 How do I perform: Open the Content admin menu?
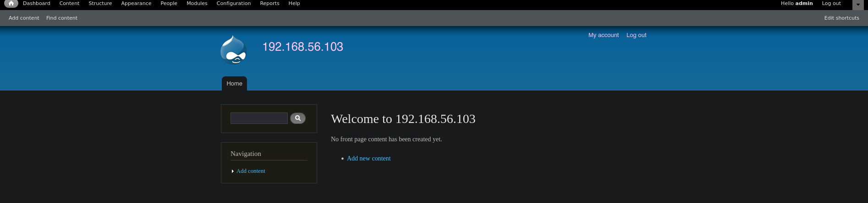(x=69, y=3)
